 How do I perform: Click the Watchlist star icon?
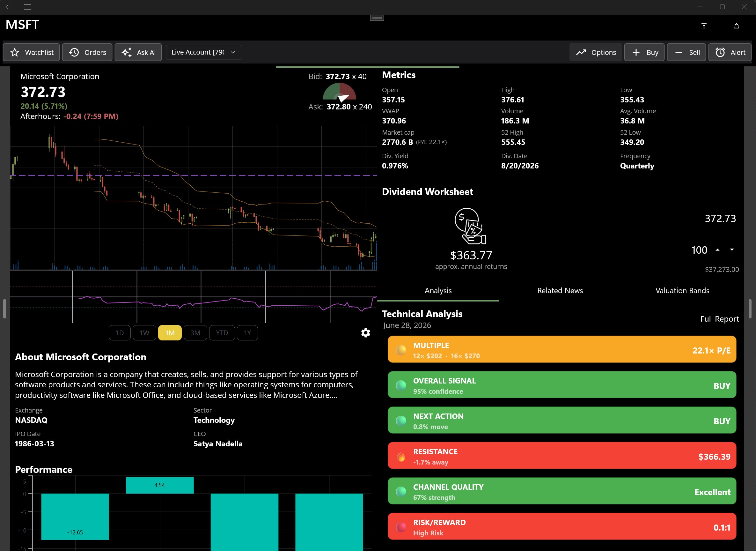(x=15, y=52)
